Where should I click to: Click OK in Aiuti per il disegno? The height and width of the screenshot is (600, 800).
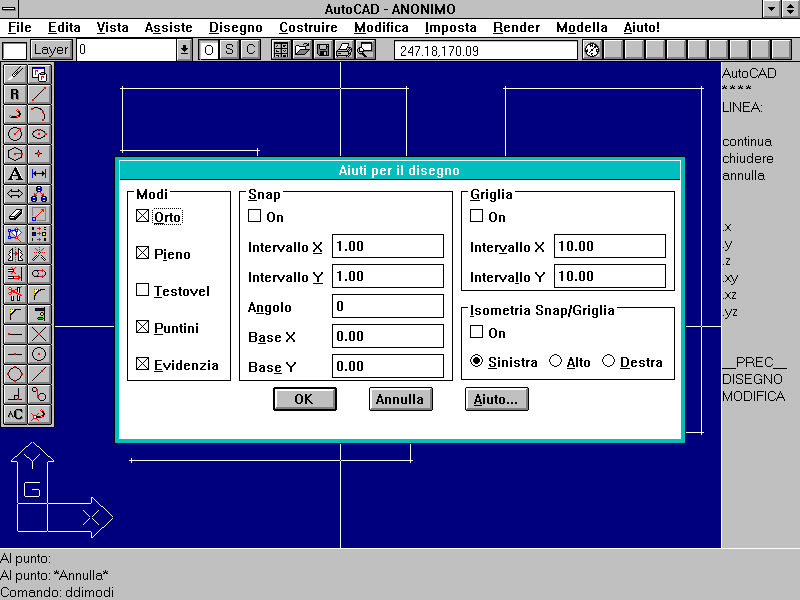click(x=305, y=399)
